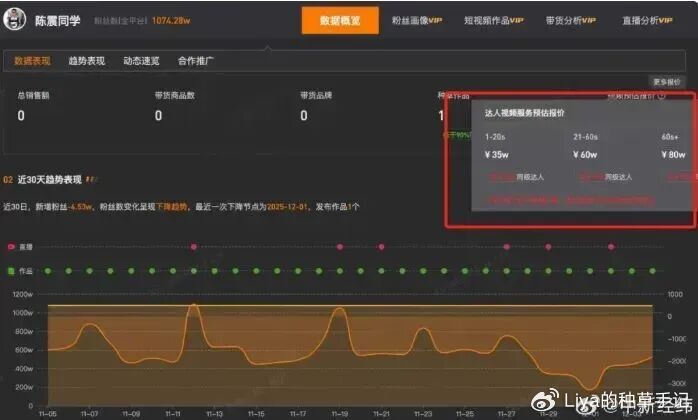Click the 11-05 x-axis date label
This screenshot has width=698, height=420.
pyautogui.click(x=48, y=414)
